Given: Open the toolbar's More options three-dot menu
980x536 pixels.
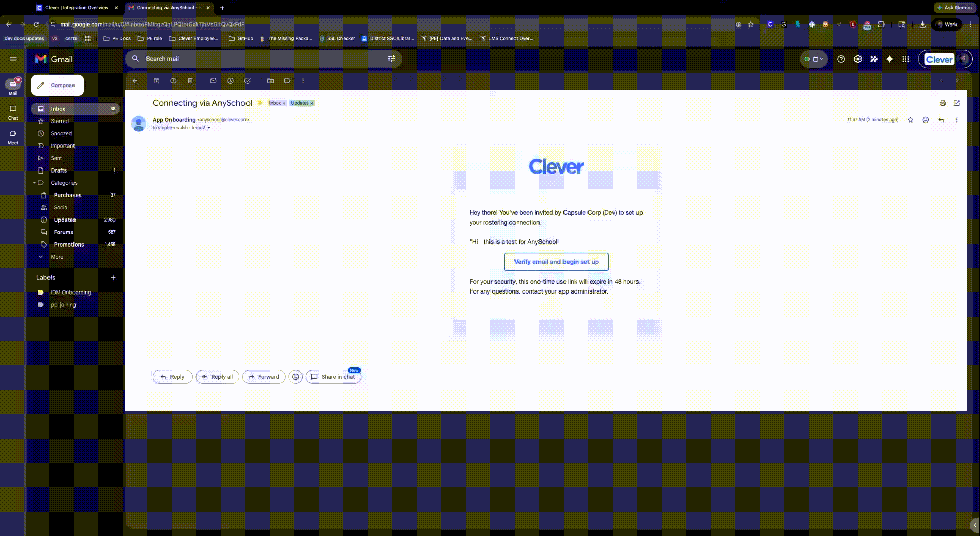Looking at the screenshot, I should point(303,81).
